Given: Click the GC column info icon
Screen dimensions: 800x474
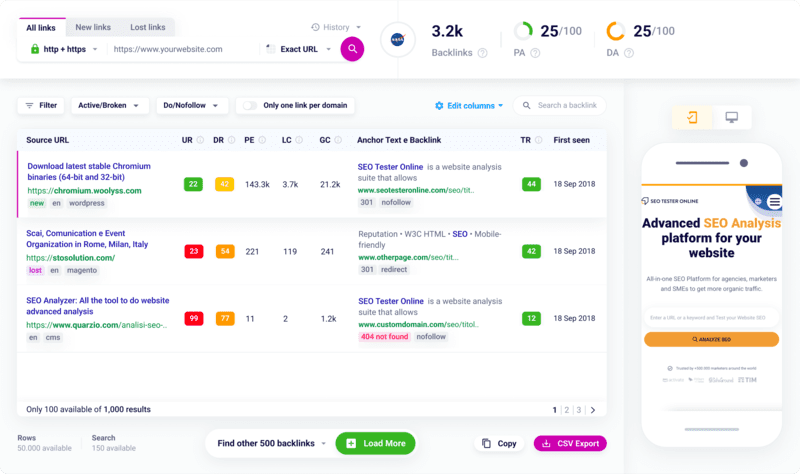Looking at the screenshot, I should [338, 140].
